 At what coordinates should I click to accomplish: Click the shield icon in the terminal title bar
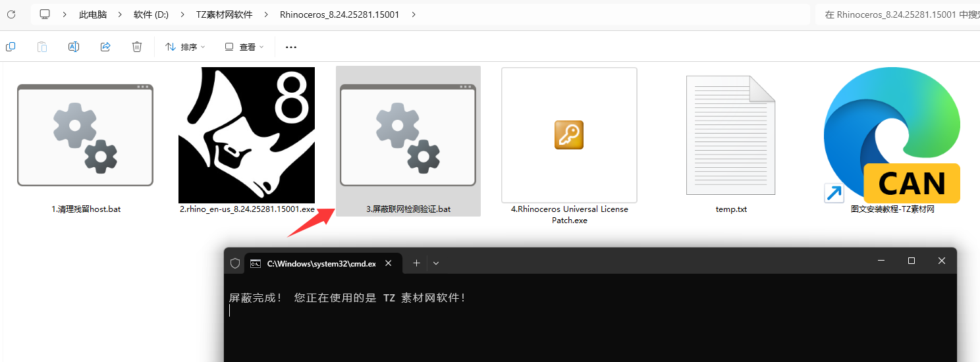[x=235, y=263]
